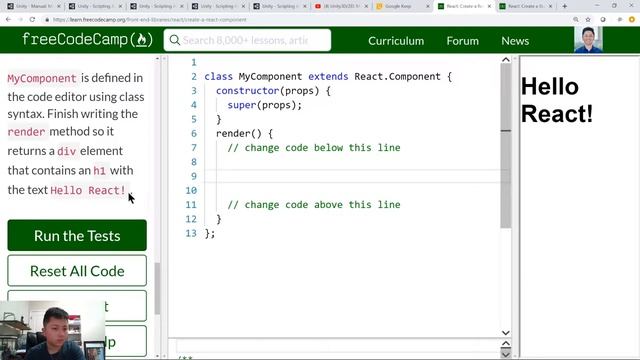Click the browser zoom magnifier icon
The image size is (640, 360).
576,20
